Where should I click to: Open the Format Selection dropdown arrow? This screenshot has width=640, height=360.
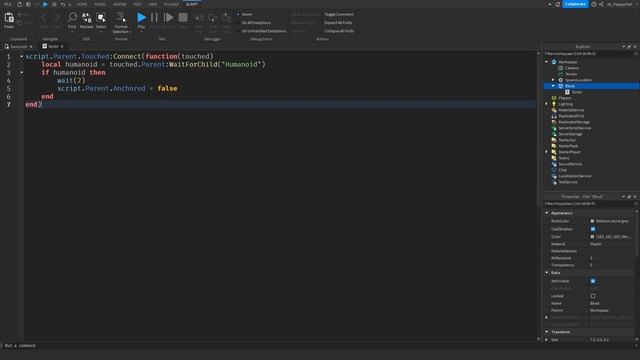[x=130, y=32]
